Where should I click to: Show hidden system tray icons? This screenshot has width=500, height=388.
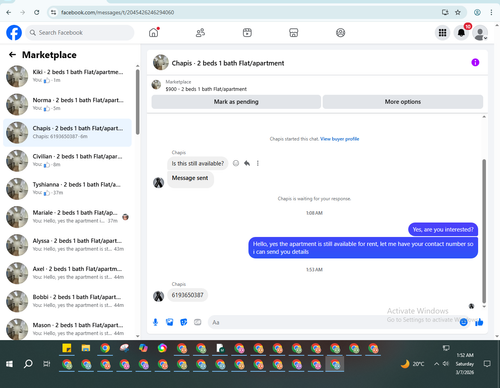point(436,364)
